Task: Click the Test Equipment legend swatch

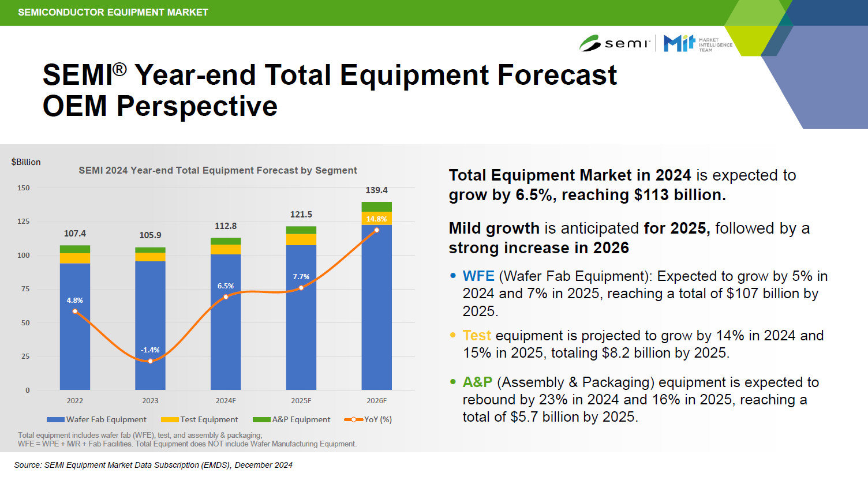Action: coord(170,420)
